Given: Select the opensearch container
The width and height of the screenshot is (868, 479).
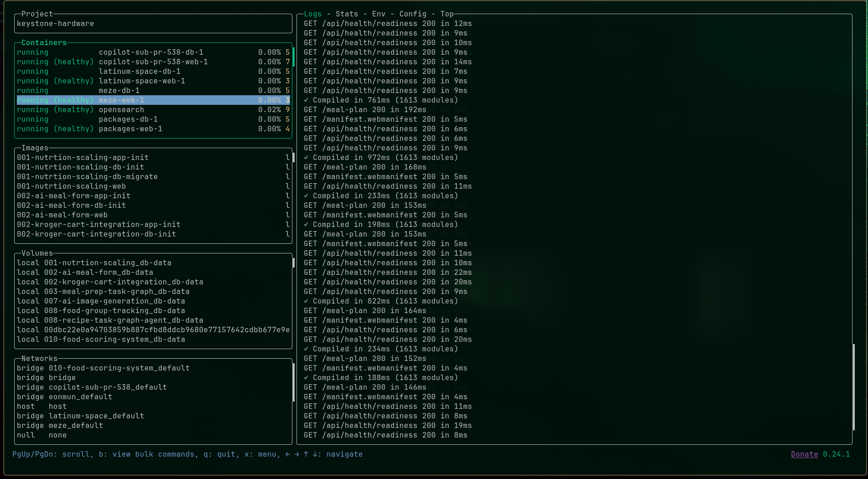Looking at the screenshot, I should [122, 109].
